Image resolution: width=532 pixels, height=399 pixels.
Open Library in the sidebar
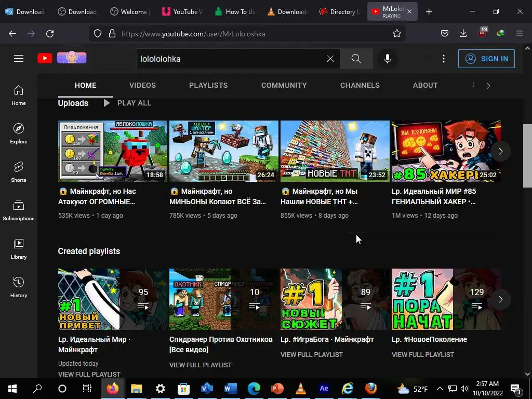tap(19, 249)
